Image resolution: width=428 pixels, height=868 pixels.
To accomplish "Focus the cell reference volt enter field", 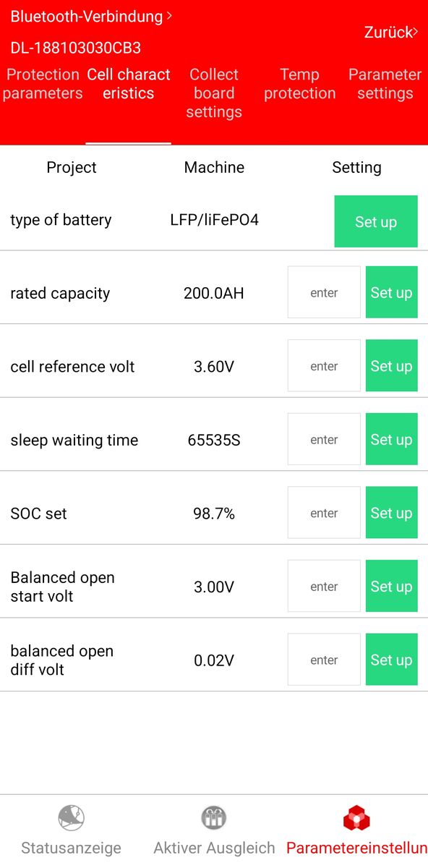I will click(x=324, y=366).
